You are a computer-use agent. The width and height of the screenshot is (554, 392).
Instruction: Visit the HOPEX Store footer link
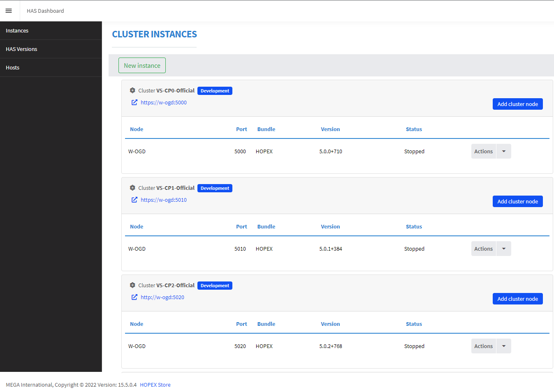point(155,385)
